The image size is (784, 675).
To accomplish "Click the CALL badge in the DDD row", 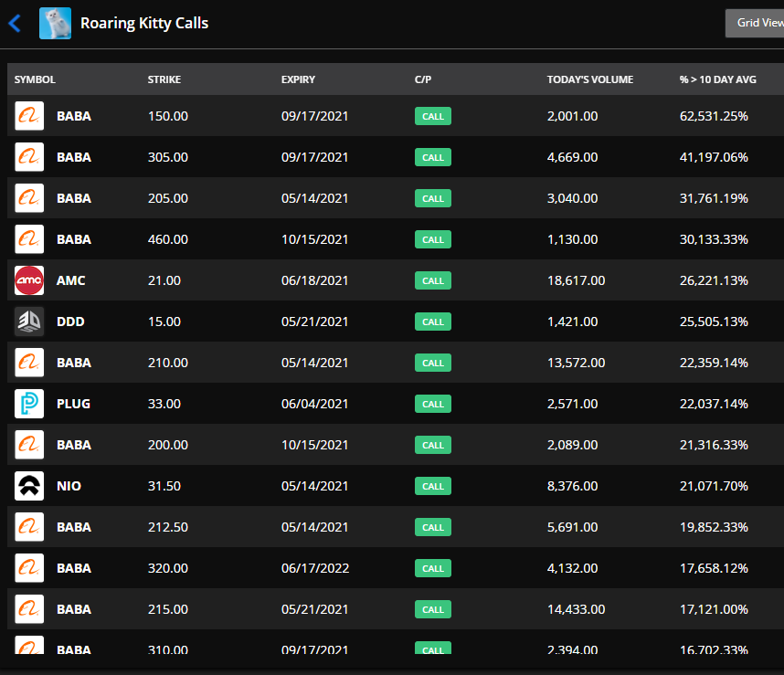I will [x=433, y=322].
